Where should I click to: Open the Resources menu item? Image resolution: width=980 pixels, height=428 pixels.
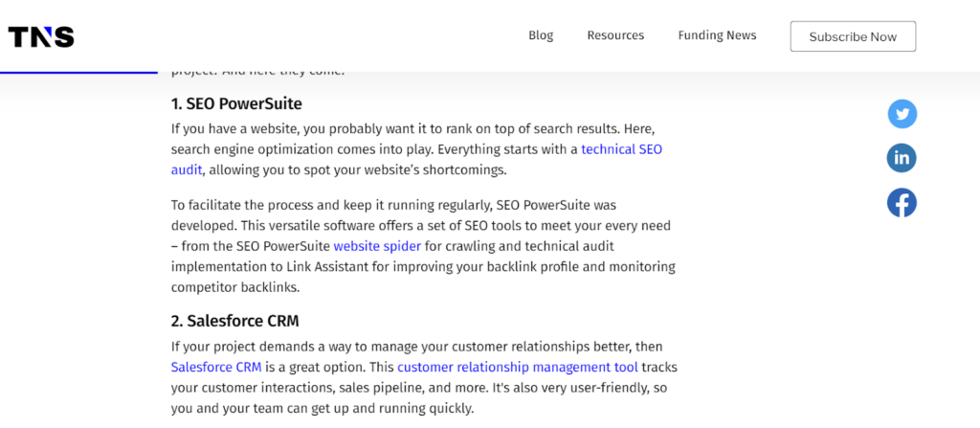pos(615,35)
